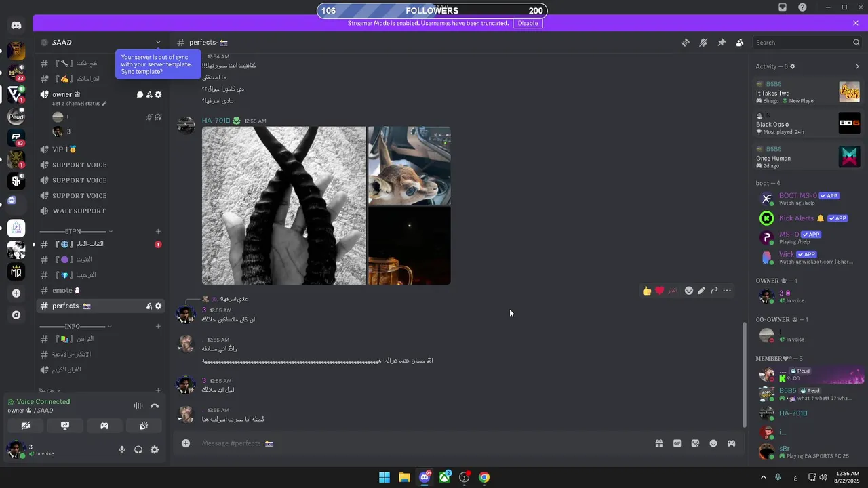React with thumbs up emoji
This screenshot has height=488, width=868.
(x=647, y=291)
